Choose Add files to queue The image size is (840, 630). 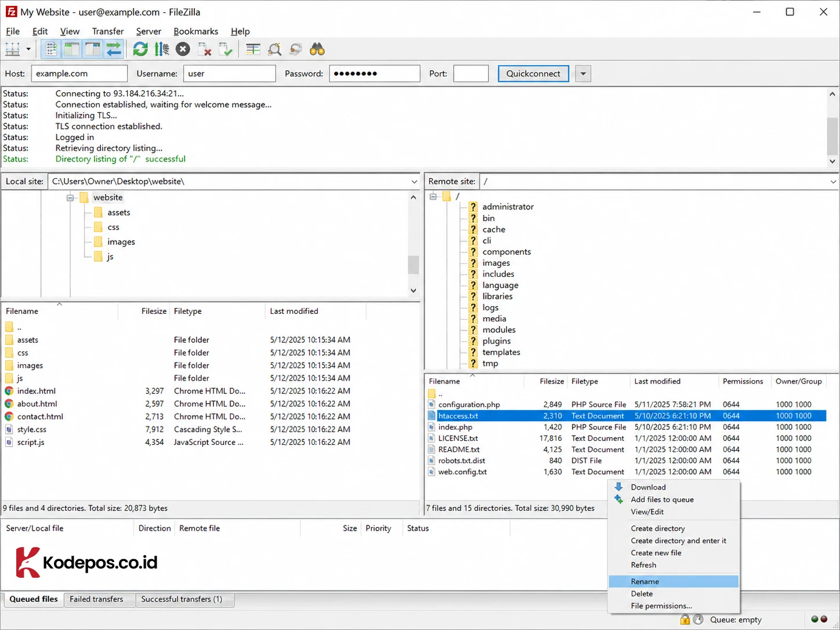click(x=674, y=499)
